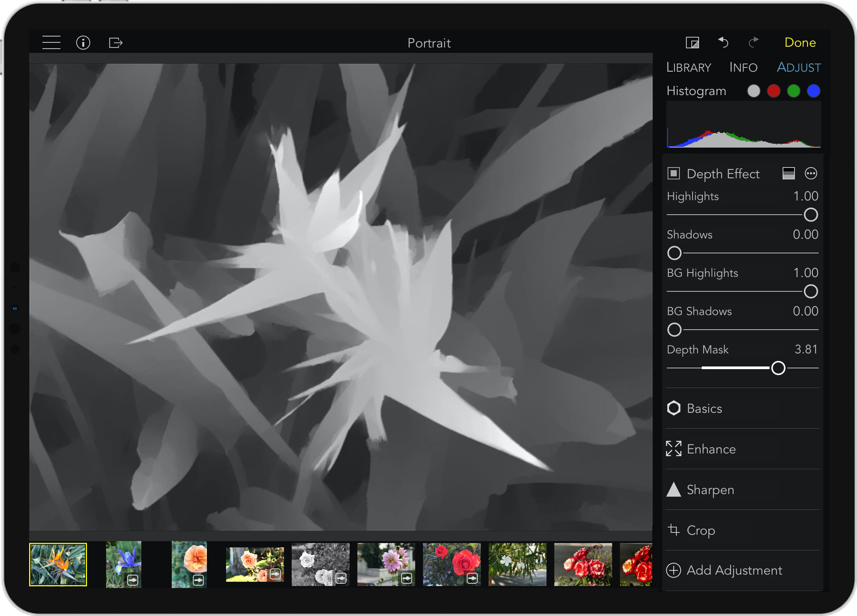This screenshot has width=857, height=616.
Task: Tap depth badge on two red roses thumbnail
Action: (x=472, y=578)
